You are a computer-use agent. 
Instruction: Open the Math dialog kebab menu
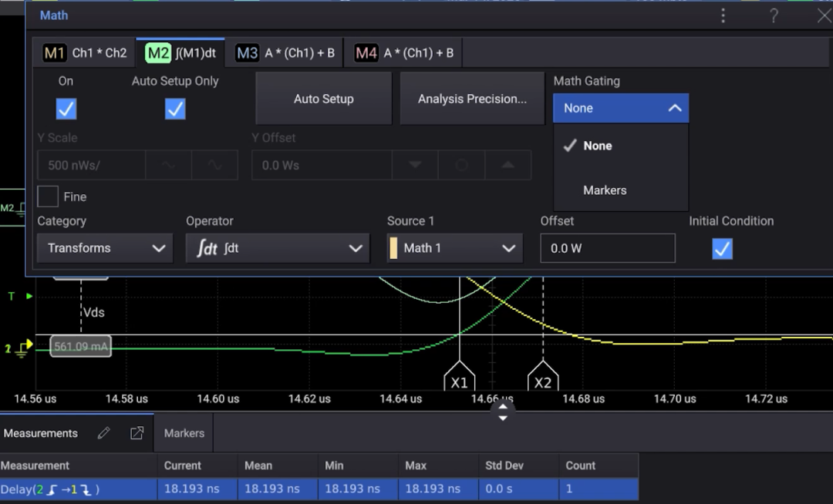click(723, 15)
